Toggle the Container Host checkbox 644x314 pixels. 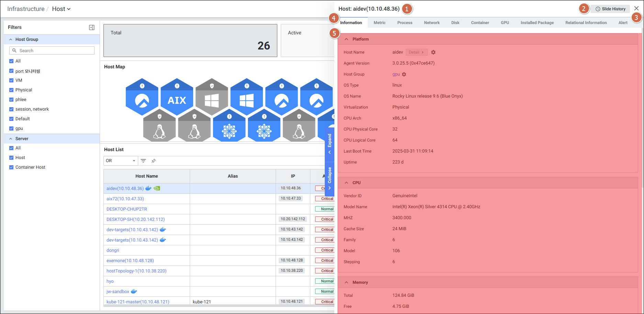pos(11,167)
